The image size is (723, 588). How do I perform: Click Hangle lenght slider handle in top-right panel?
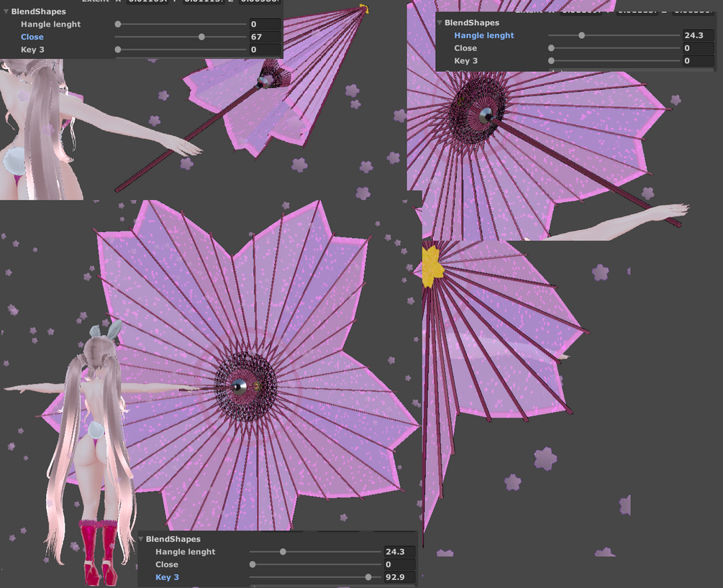click(581, 35)
